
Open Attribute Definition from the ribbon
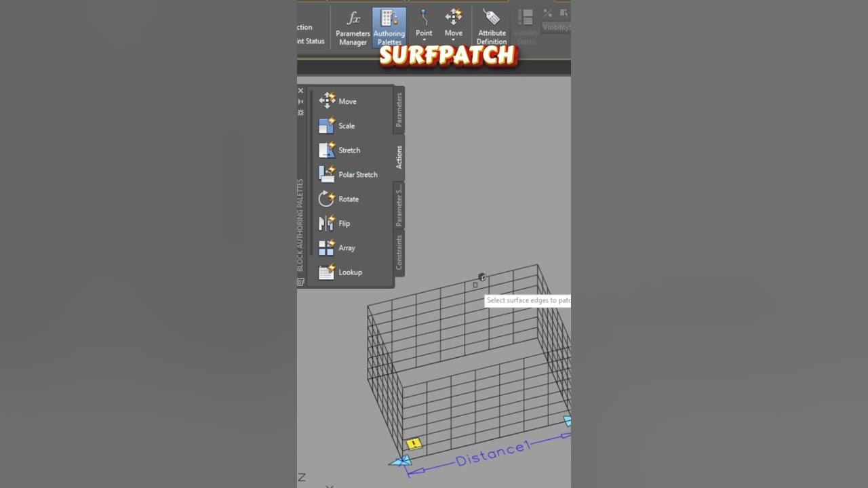492,28
